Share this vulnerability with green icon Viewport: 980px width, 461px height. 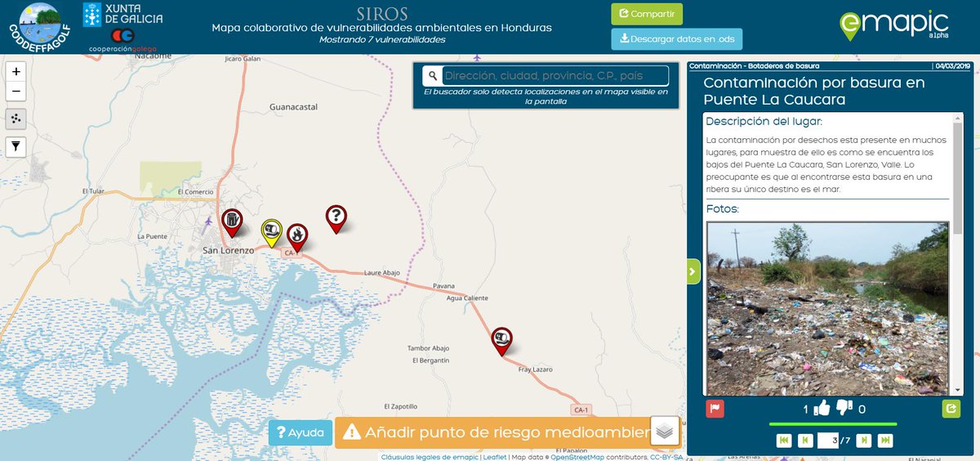pyautogui.click(x=951, y=410)
